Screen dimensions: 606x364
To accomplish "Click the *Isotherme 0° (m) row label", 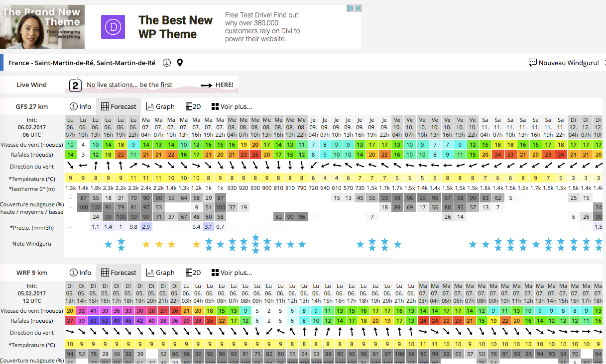I will click(x=32, y=189).
